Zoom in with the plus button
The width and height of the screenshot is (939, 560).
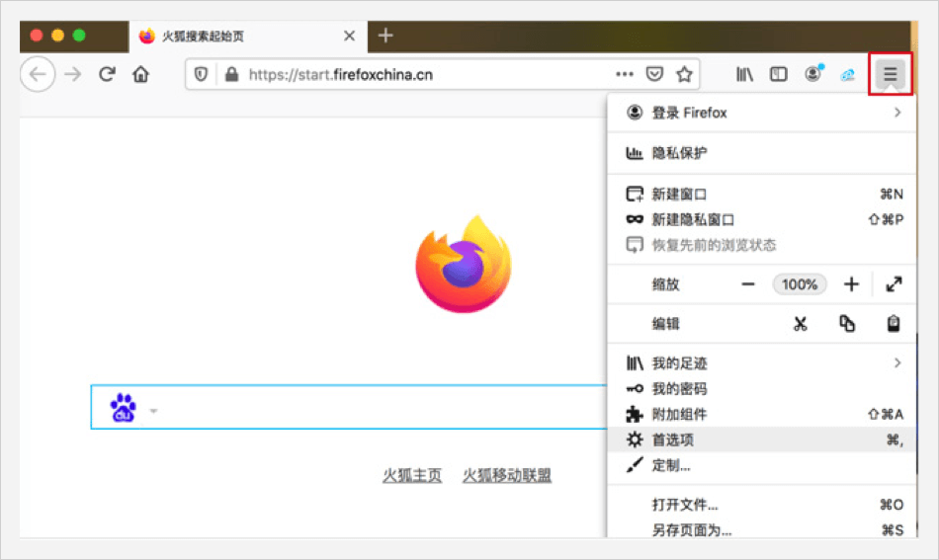click(851, 284)
